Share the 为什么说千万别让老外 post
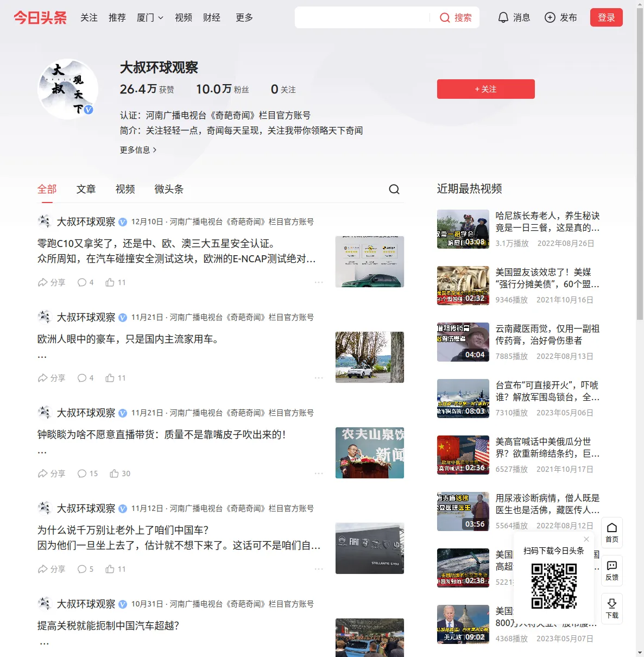Image resolution: width=644 pixels, height=657 pixels. [x=52, y=569]
